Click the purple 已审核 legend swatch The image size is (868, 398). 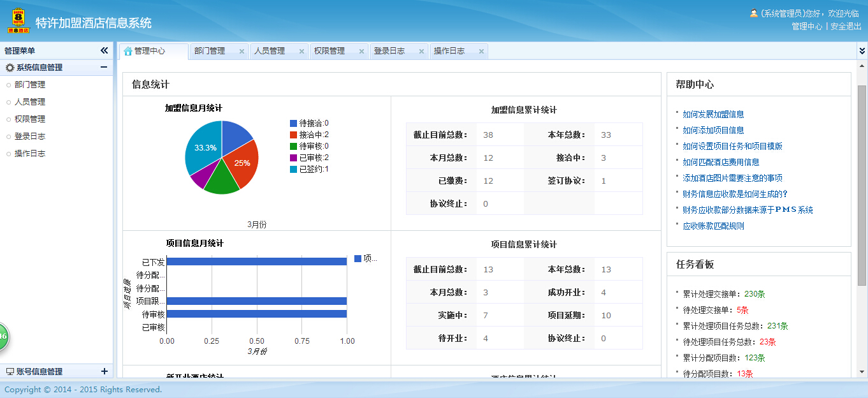[x=293, y=158]
